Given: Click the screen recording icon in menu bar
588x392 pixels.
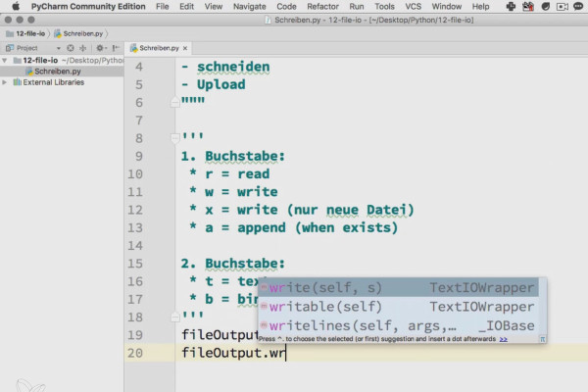Looking at the screenshot, I should click(562, 7).
